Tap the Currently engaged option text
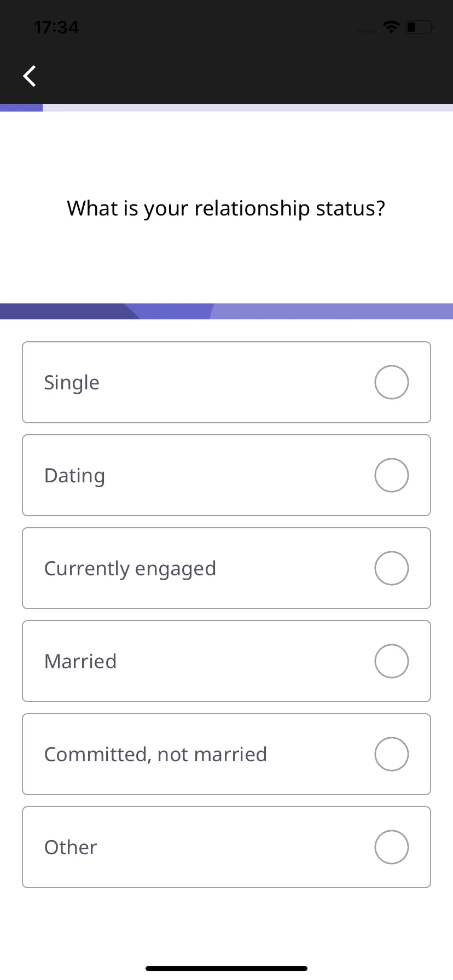 click(x=130, y=569)
